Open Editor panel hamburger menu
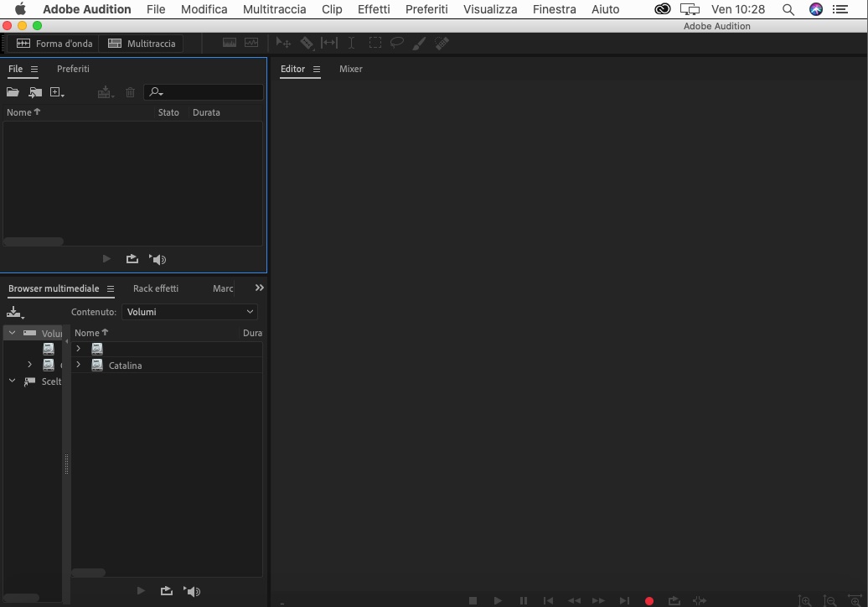 coord(317,70)
